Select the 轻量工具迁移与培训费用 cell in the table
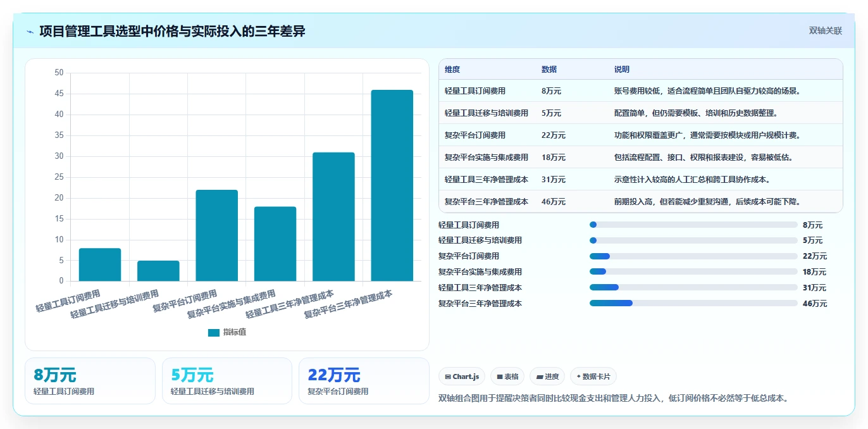Viewport: 868px width, 429px height. point(487,113)
